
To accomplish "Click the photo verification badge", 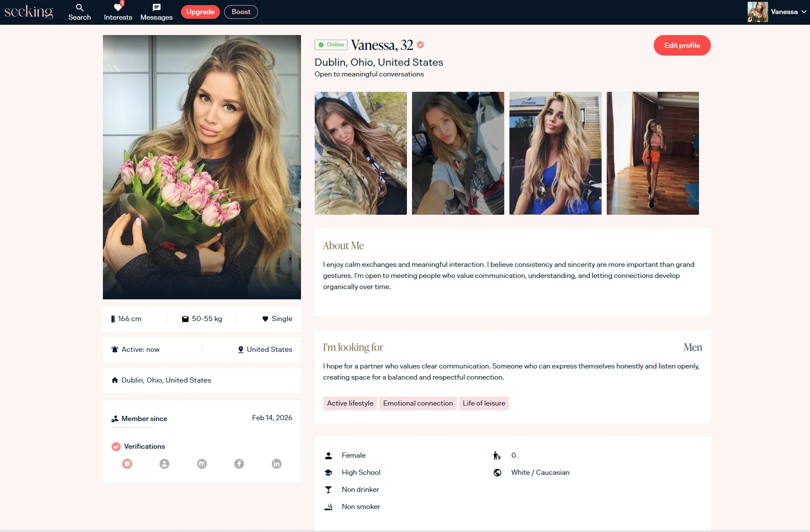I will click(x=127, y=464).
